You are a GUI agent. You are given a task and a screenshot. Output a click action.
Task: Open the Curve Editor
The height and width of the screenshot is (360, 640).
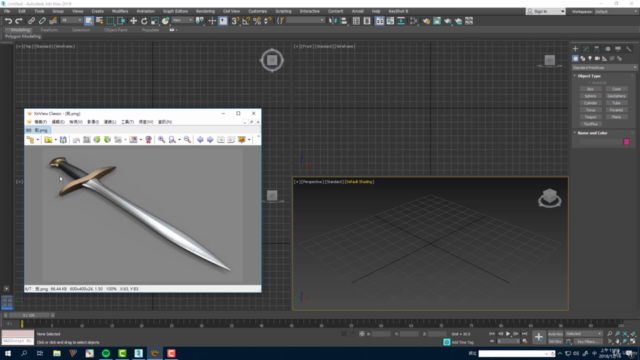(390, 21)
